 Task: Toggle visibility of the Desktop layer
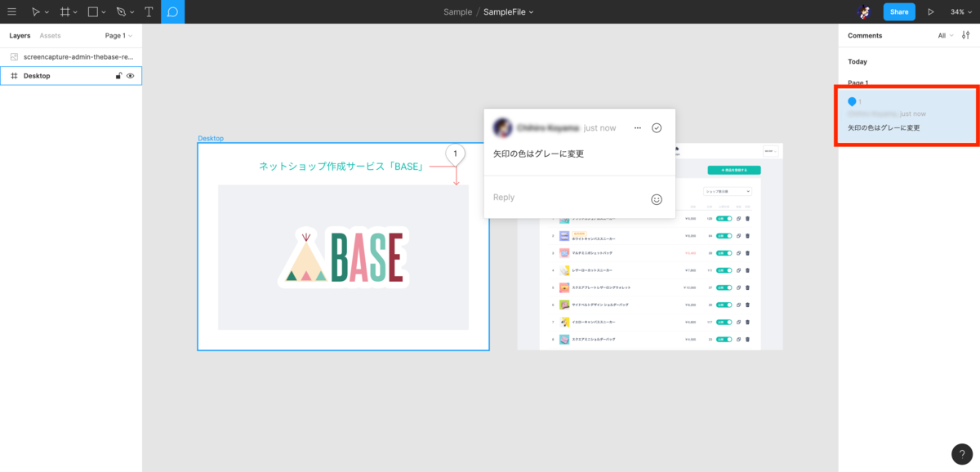coord(131,76)
